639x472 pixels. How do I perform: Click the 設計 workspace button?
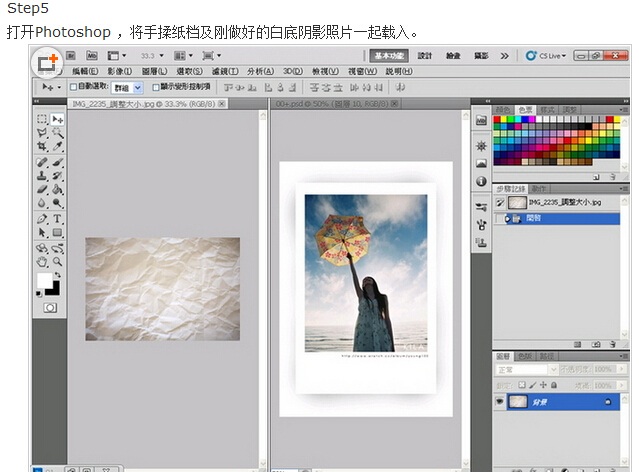click(x=425, y=56)
